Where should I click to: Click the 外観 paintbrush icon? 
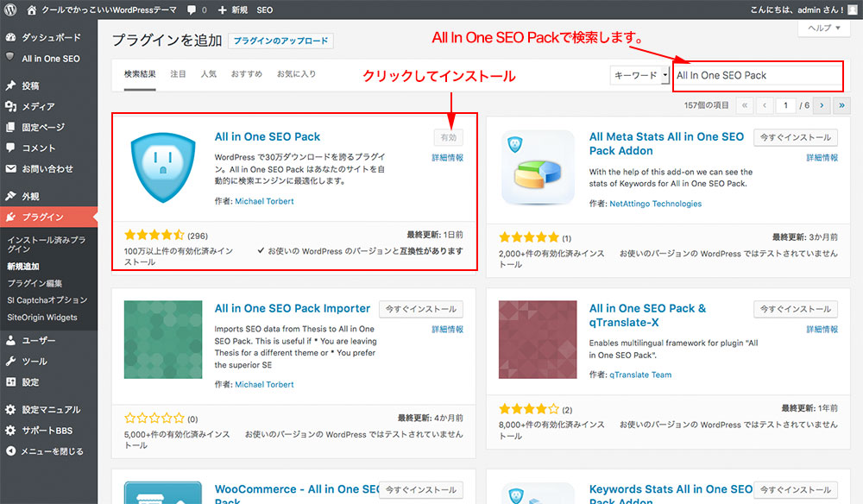[x=10, y=196]
